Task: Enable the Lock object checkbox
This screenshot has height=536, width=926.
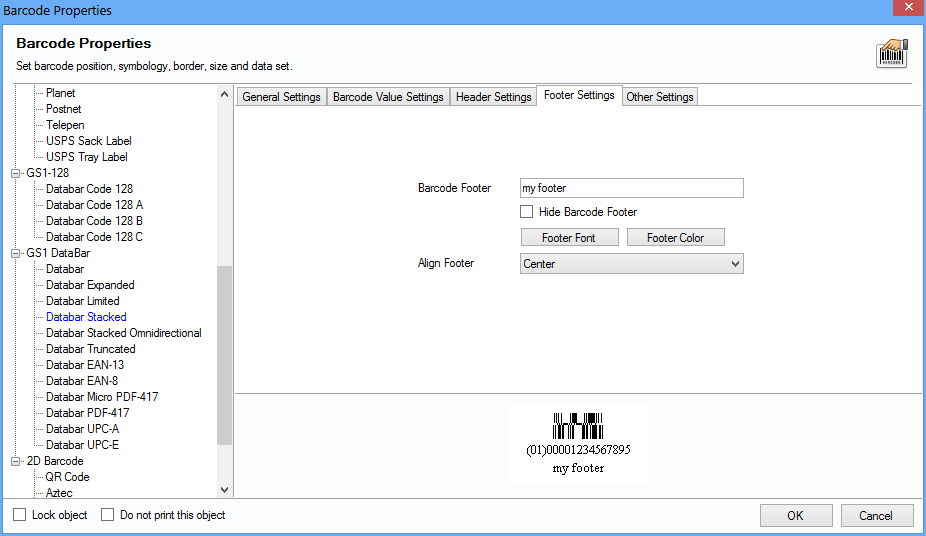Action: coord(19,515)
